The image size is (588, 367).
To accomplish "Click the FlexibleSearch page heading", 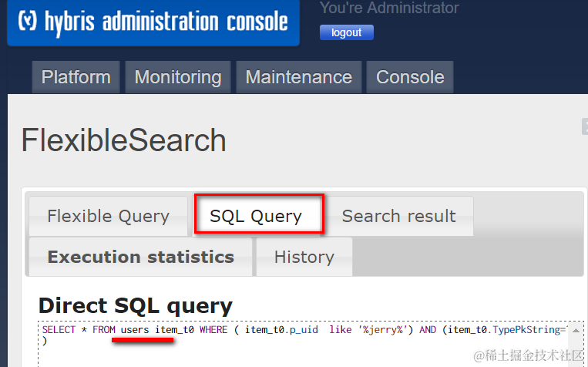I will click(x=124, y=140).
